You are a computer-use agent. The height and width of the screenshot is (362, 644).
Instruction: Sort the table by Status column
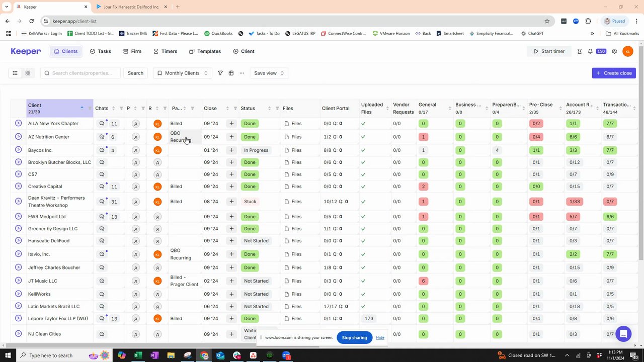[x=269, y=109]
